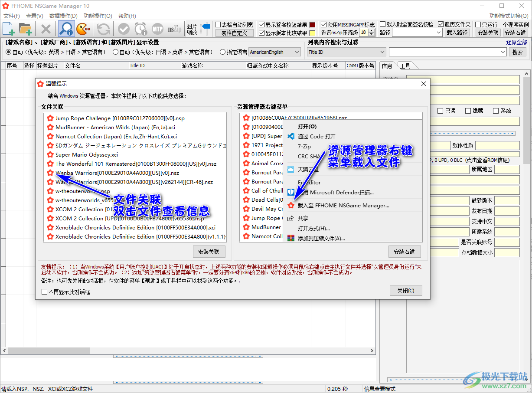Open the 功能操作(O) menu
The image size is (532, 393).
tap(98, 16)
